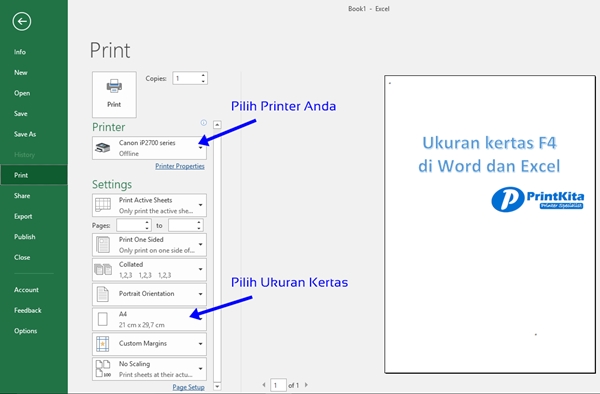
Task: Select Save As in the backstage menu
Action: (x=25, y=134)
